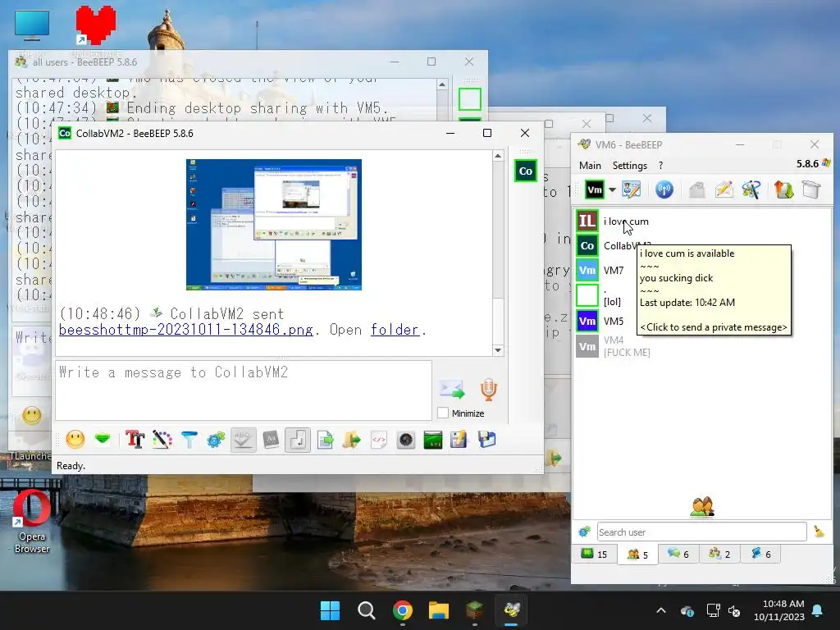Click the send folder icon with green arrow
This screenshot has width=840, height=630.
coord(351,440)
